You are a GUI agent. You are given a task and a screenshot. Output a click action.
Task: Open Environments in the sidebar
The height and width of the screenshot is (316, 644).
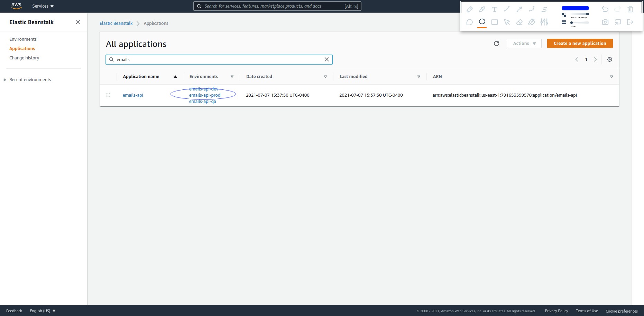click(x=23, y=39)
